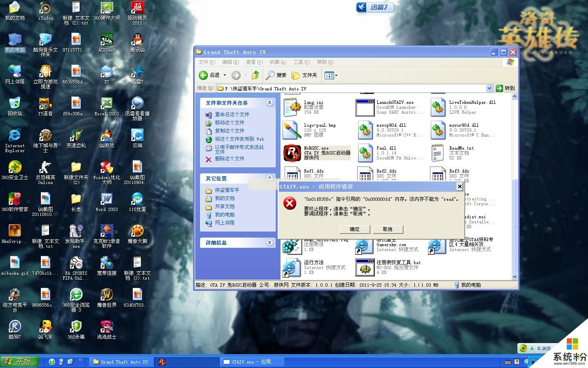Viewport: 588px width, 368px height.
Task: Open 共享文档 link in 其它位置
Action: tap(225, 206)
